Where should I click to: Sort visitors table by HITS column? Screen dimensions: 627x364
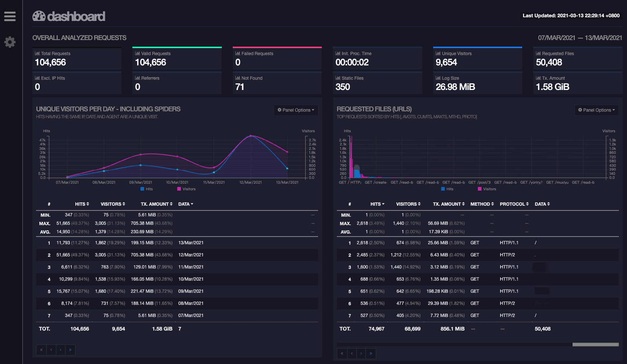point(82,204)
